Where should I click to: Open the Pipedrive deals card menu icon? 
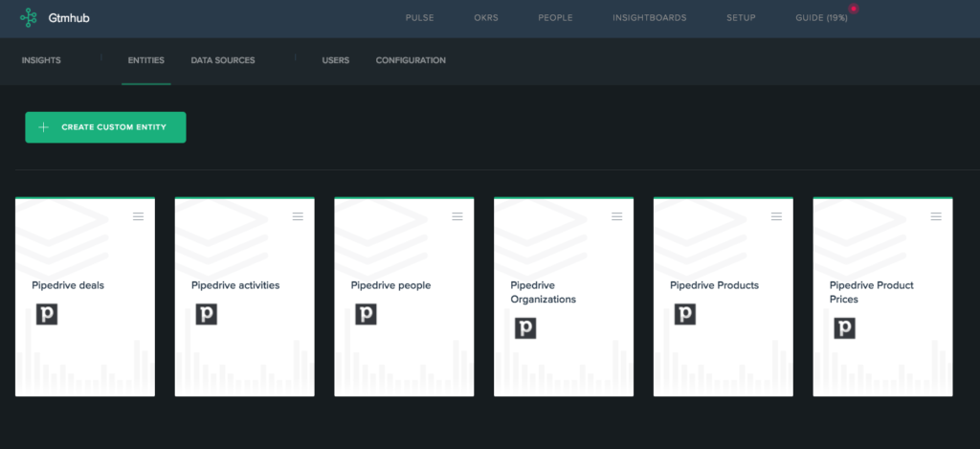click(138, 216)
